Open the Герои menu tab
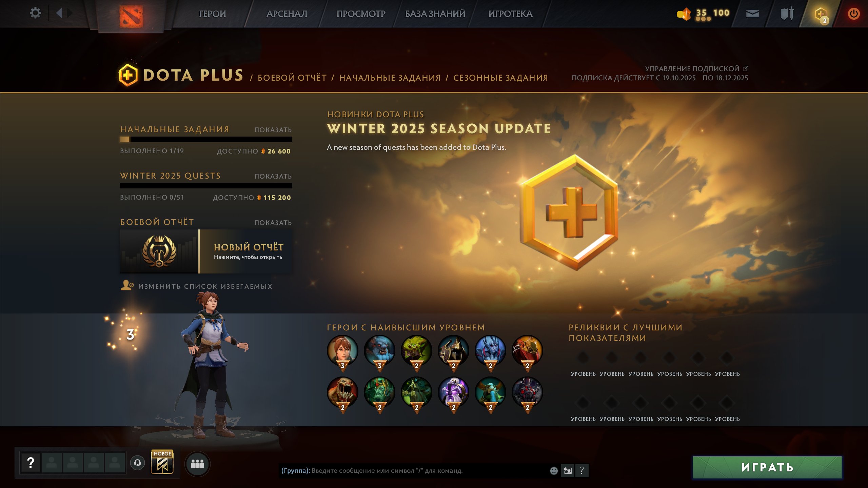Screen dimensions: 868x488 [x=212, y=14]
